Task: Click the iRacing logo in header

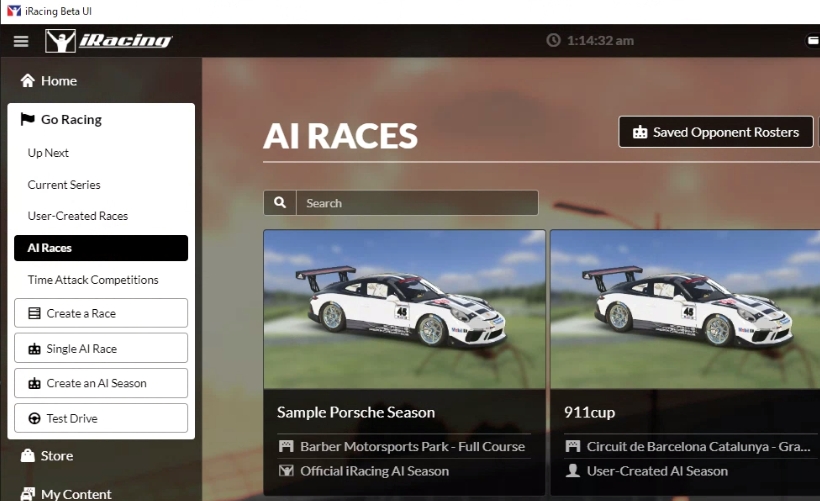Action: coord(109,41)
